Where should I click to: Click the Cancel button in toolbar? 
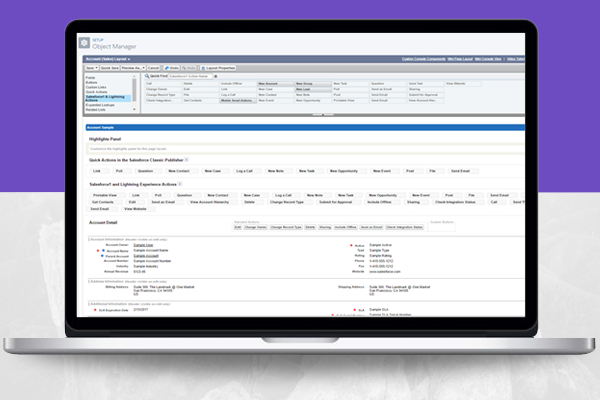coord(153,68)
